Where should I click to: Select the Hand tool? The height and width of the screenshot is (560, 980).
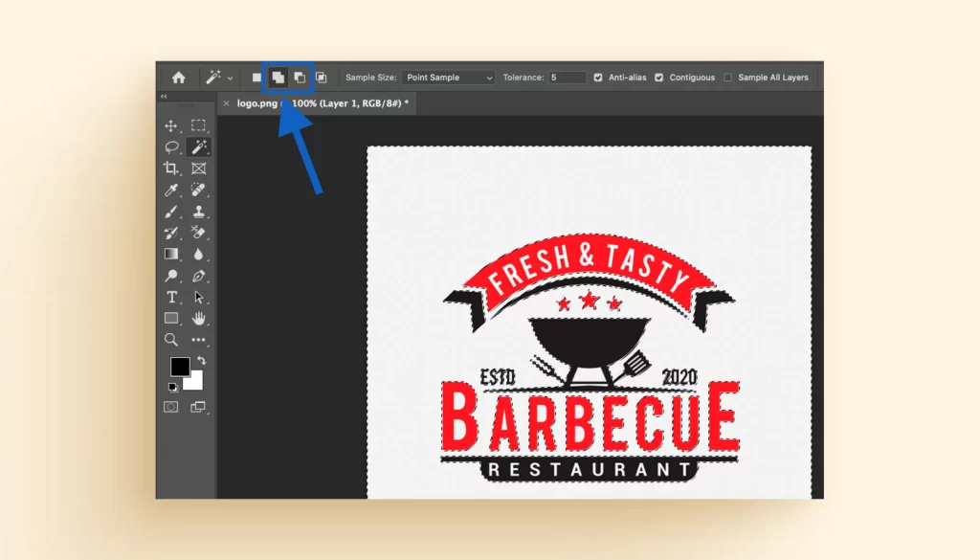199,318
